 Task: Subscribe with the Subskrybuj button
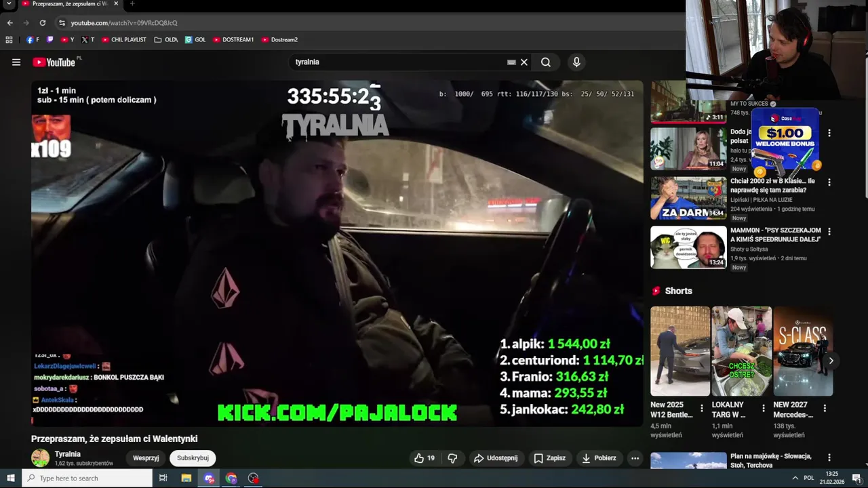click(193, 458)
